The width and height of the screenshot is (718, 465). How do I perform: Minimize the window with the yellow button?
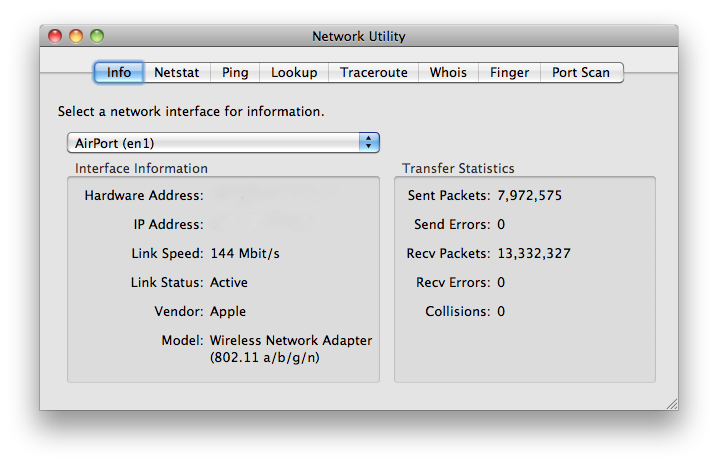tap(76, 36)
